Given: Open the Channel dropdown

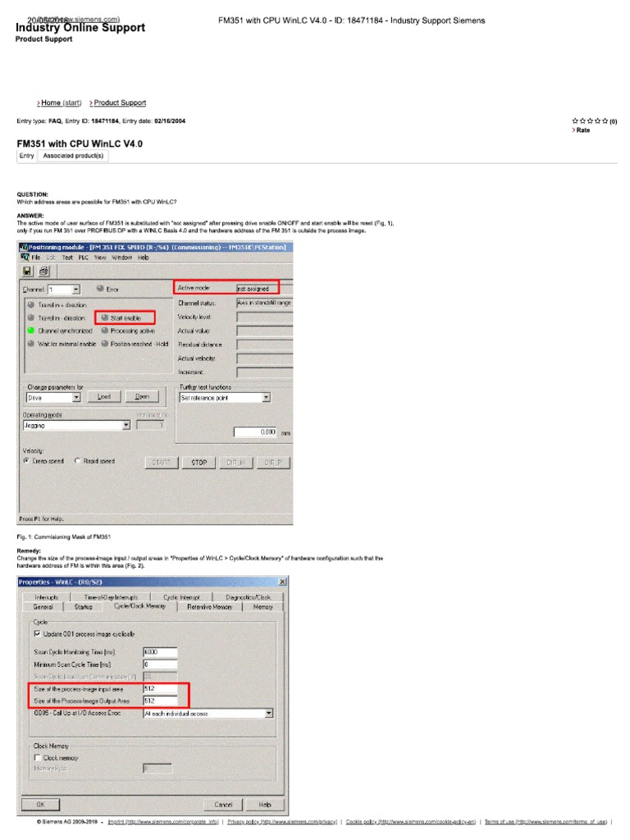Looking at the screenshot, I should point(76,290).
